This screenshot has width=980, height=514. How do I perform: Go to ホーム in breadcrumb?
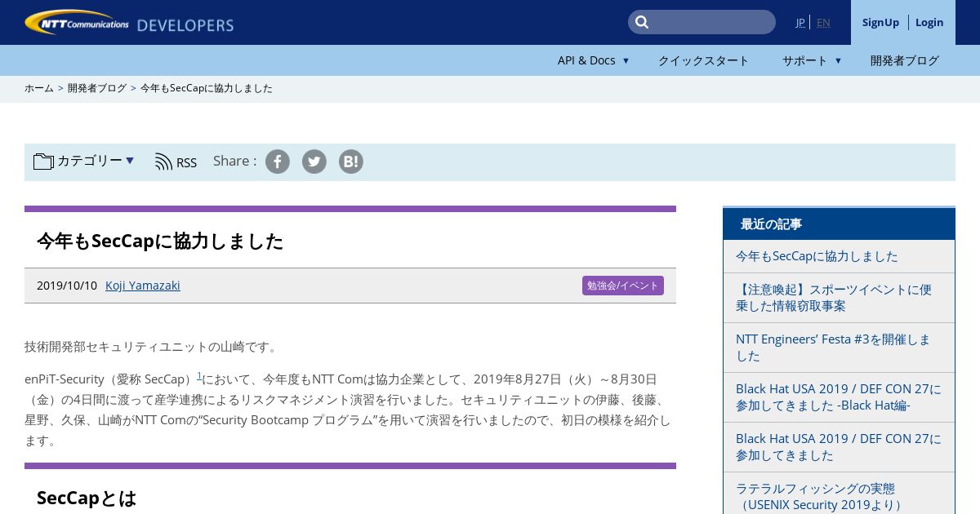click(x=39, y=88)
